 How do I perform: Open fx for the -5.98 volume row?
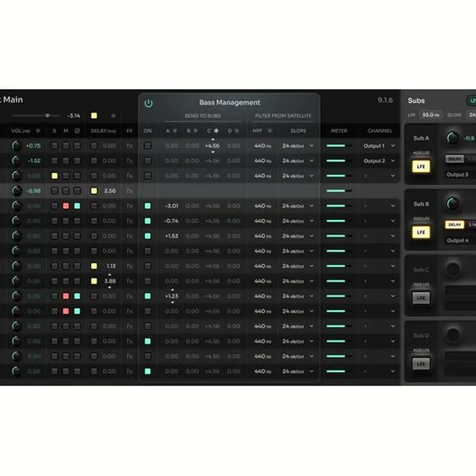click(130, 190)
